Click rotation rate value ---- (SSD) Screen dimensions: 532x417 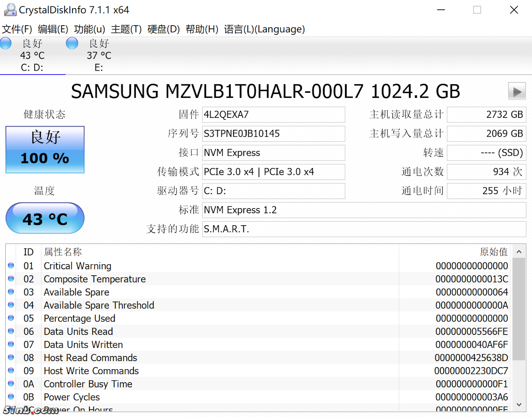[x=486, y=153]
